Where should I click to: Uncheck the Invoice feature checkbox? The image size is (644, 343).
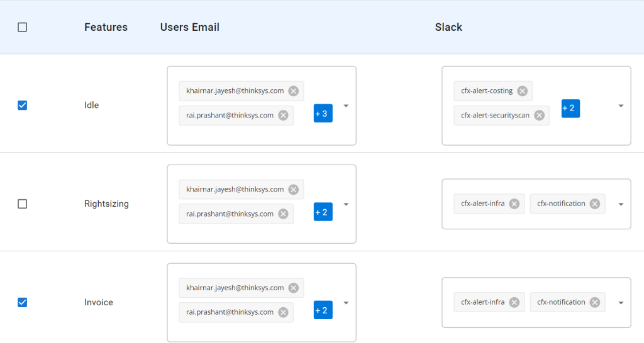point(23,302)
